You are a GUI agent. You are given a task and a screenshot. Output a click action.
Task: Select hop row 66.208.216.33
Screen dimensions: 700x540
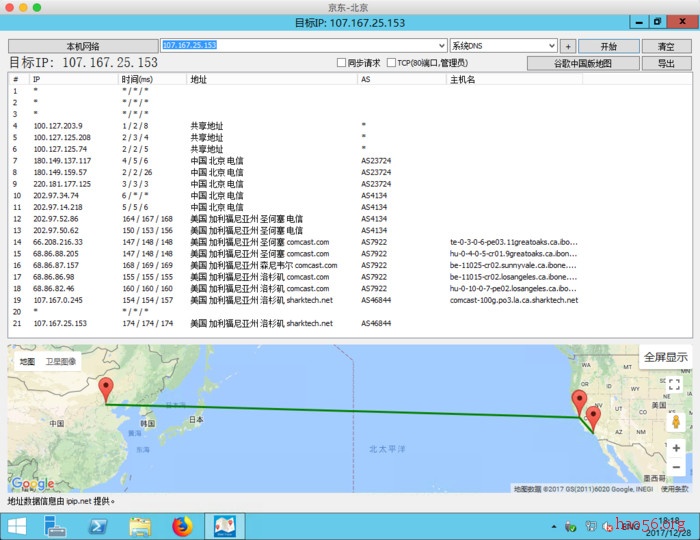pyautogui.click(x=350, y=242)
